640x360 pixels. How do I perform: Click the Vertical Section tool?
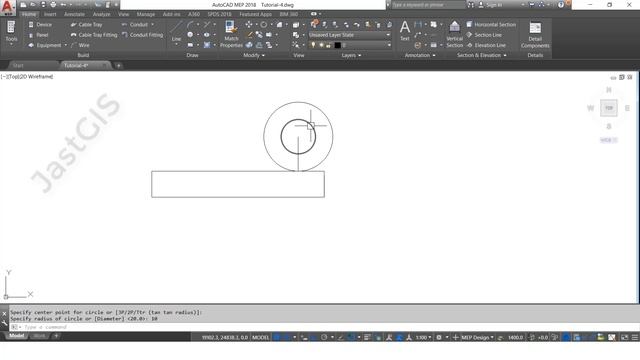tap(454, 34)
